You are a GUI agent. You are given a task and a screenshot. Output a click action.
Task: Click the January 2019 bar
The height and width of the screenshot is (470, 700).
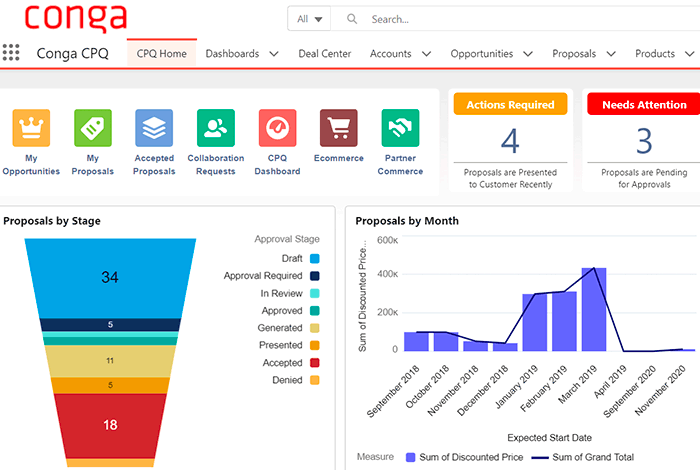coord(535,322)
